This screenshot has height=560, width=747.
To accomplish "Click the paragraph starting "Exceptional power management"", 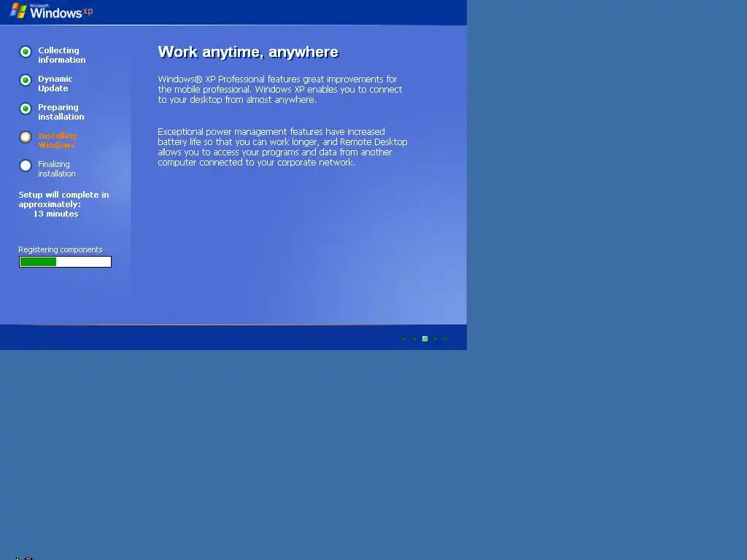I will click(282, 147).
